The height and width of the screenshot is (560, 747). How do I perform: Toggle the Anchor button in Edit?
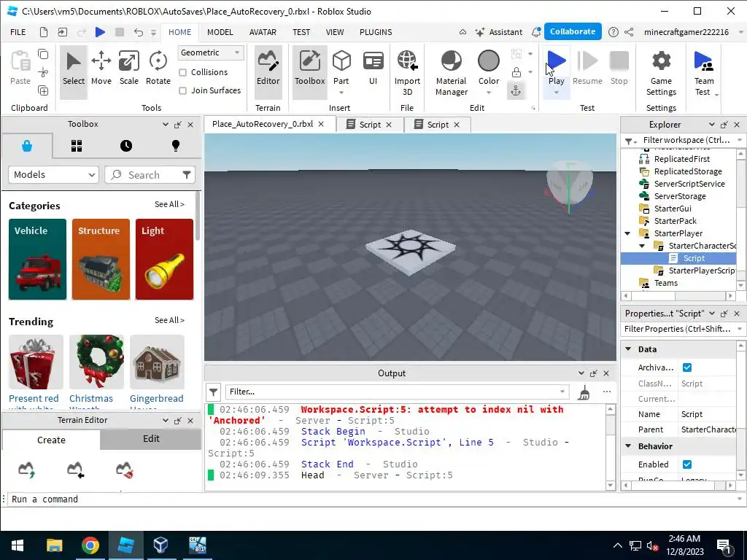[x=516, y=90]
